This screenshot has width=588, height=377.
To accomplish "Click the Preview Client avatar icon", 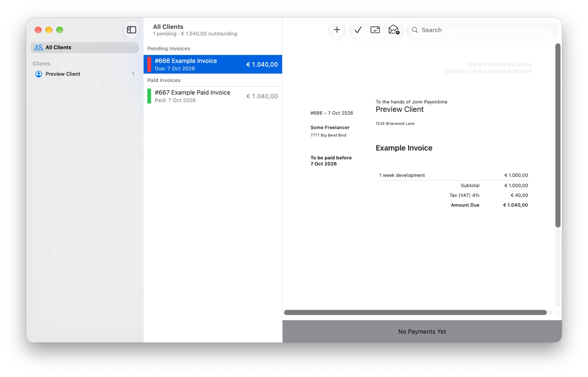I will click(x=39, y=74).
